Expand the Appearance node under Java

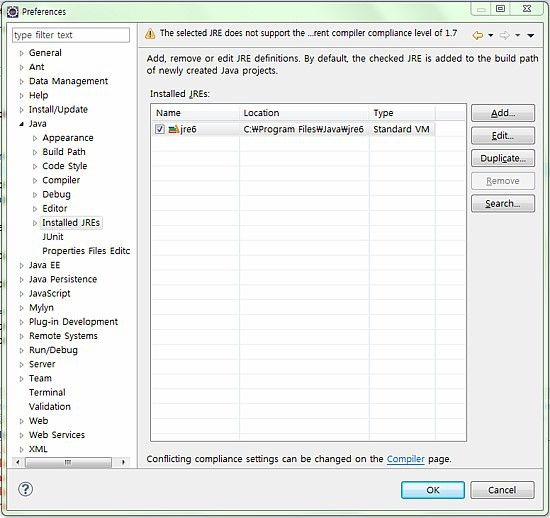35,138
